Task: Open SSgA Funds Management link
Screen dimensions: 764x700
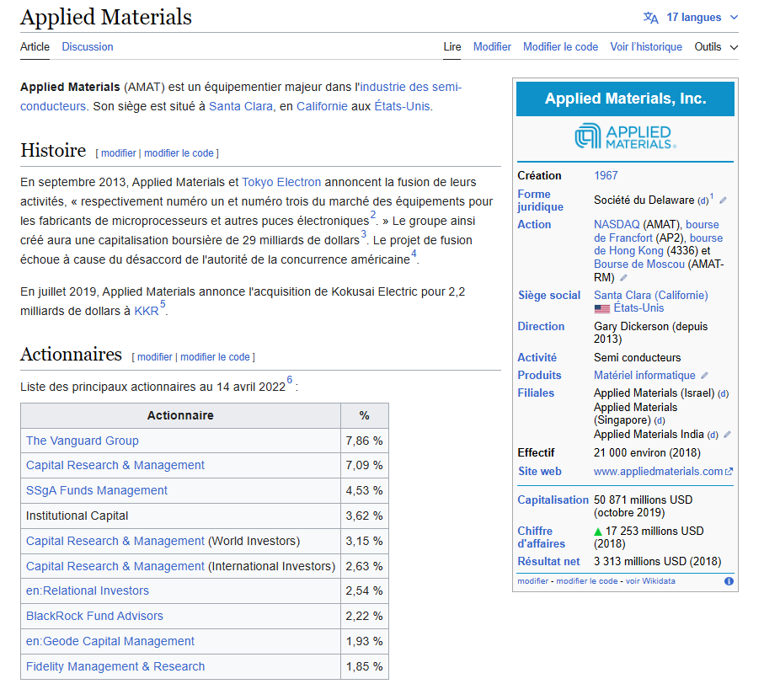Action: click(97, 490)
